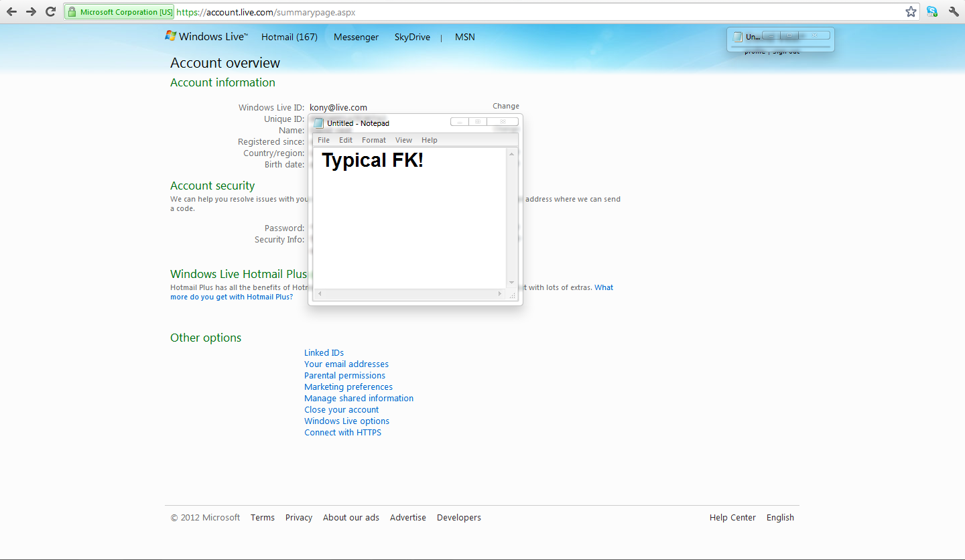The height and width of the screenshot is (560, 965).
Task: Select the kony@live.com ID value
Action: (x=338, y=108)
